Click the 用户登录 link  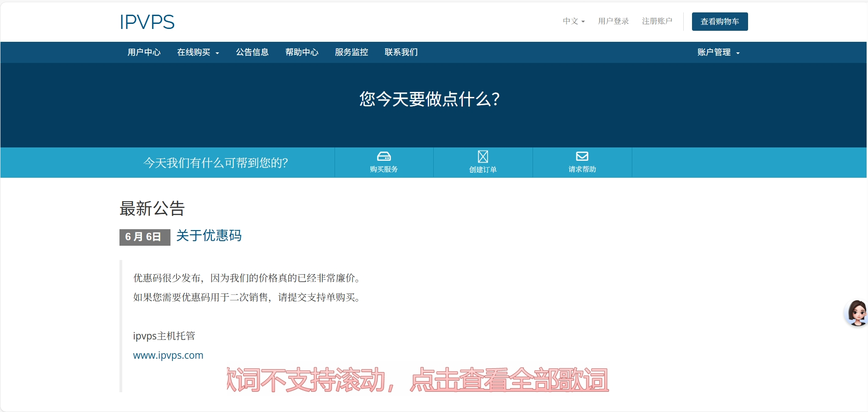coord(613,21)
